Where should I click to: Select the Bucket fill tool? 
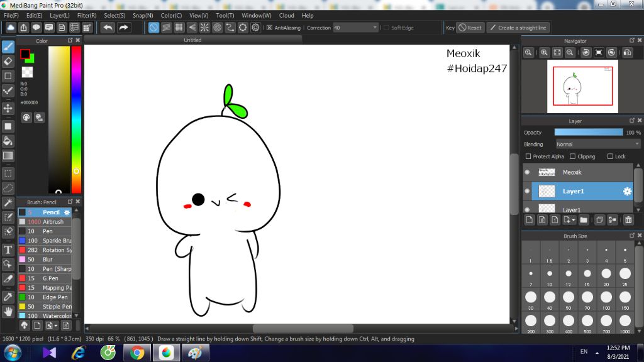tap(8, 141)
